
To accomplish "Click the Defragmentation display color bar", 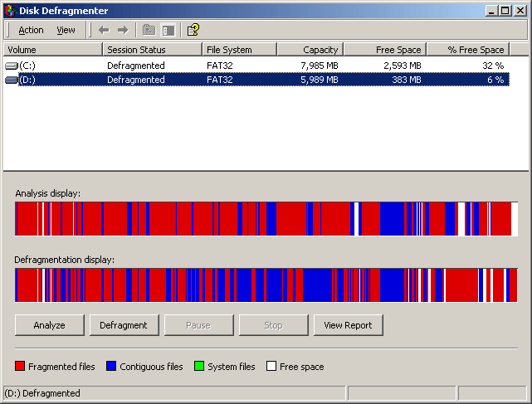I will pyautogui.click(x=266, y=285).
